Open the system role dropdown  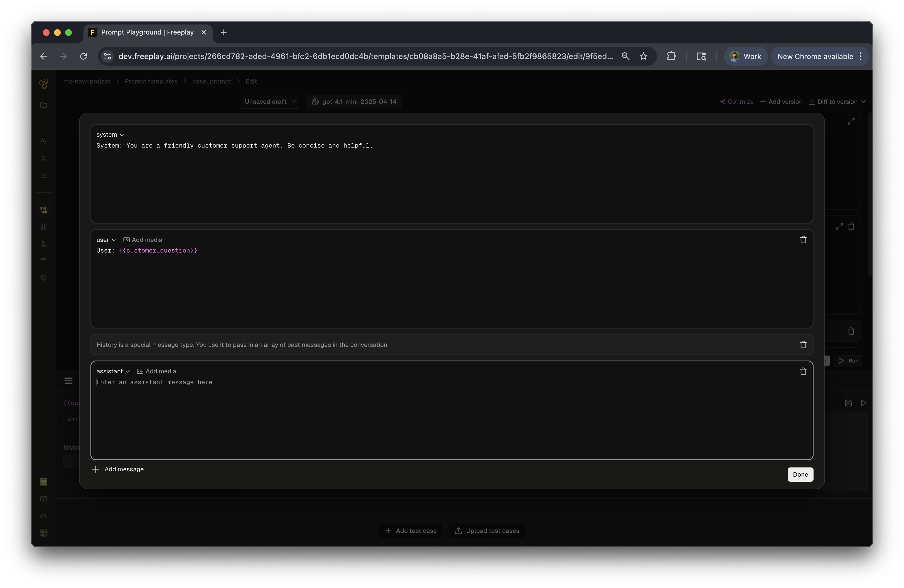(x=110, y=134)
